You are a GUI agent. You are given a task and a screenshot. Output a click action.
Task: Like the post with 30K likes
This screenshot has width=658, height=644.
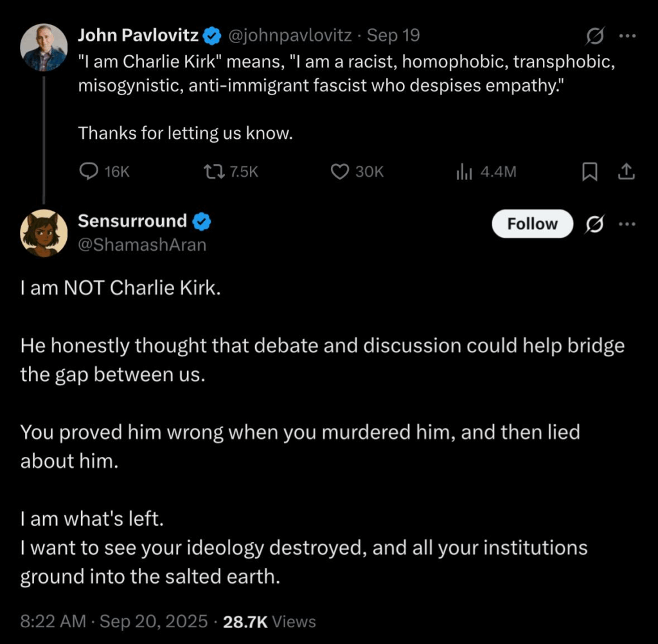coord(339,172)
